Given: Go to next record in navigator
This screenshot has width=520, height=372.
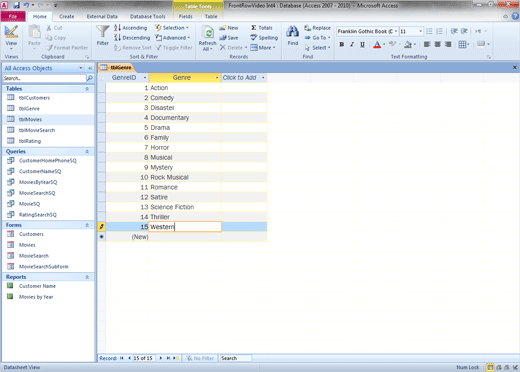Looking at the screenshot, I should coord(161,358).
